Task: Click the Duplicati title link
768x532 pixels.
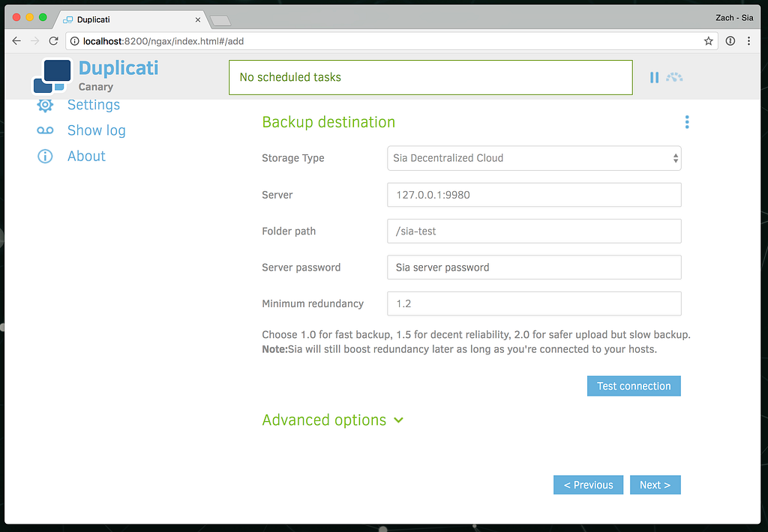Action: tap(118, 68)
